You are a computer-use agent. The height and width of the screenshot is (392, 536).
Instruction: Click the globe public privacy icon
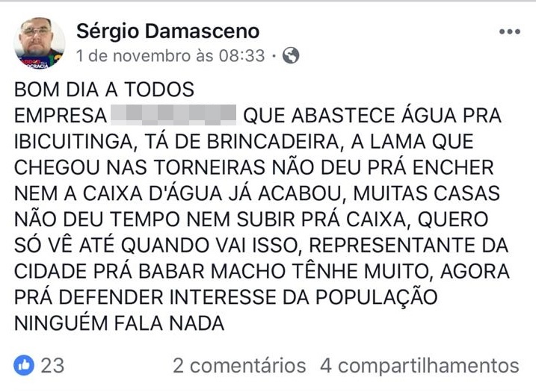tap(292, 55)
